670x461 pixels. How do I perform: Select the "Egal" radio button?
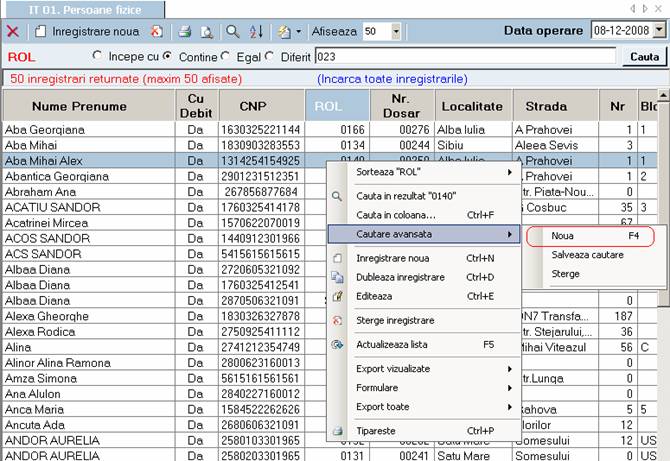(x=225, y=56)
